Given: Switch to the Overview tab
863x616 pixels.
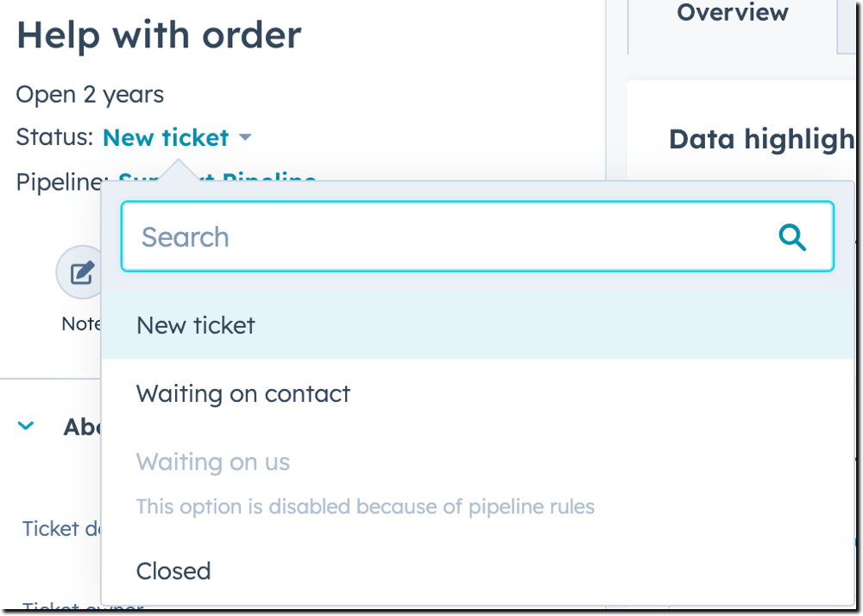Looking at the screenshot, I should pyautogui.click(x=732, y=13).
